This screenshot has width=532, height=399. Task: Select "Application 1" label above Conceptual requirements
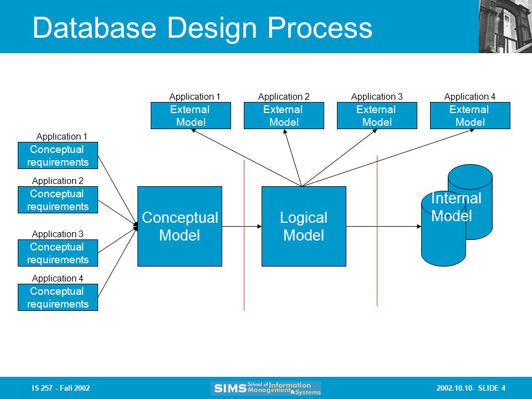[x=62, y=137]
